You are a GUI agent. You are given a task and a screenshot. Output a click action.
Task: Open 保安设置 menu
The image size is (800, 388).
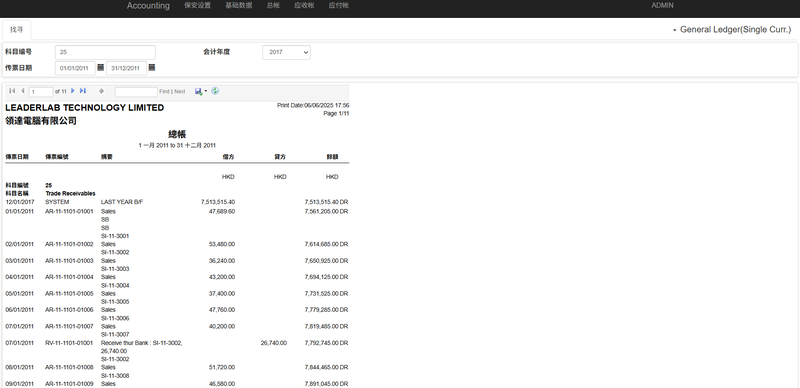click(197, 6)
